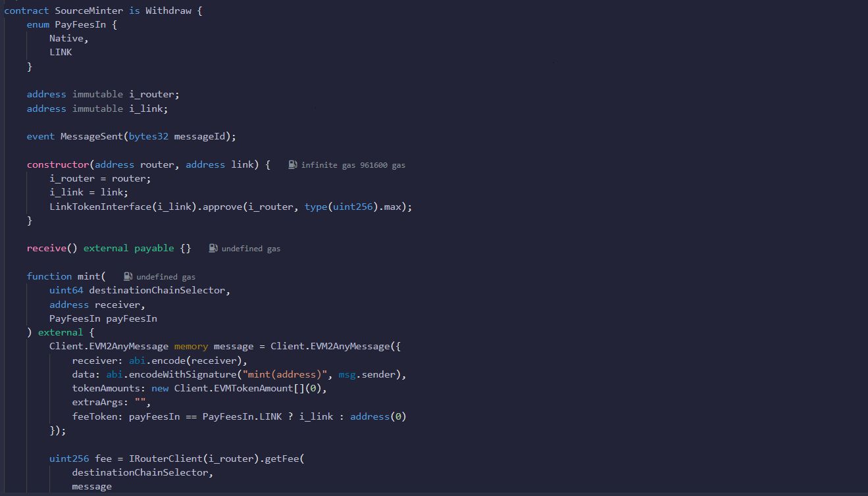Viewport: 868px width, 496px height.
Task: Click 'PayFeesIn payFeesIn' parameter line
Action: (x=103, y=319)
